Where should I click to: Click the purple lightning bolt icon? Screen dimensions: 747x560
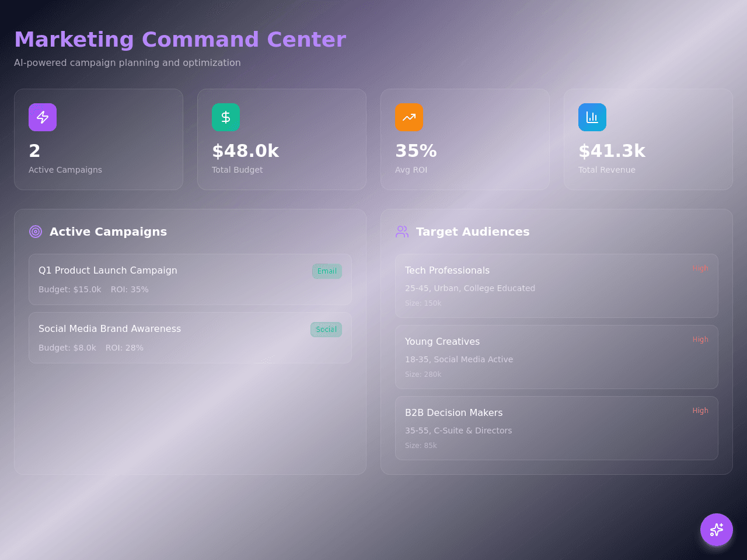point(43,117)
